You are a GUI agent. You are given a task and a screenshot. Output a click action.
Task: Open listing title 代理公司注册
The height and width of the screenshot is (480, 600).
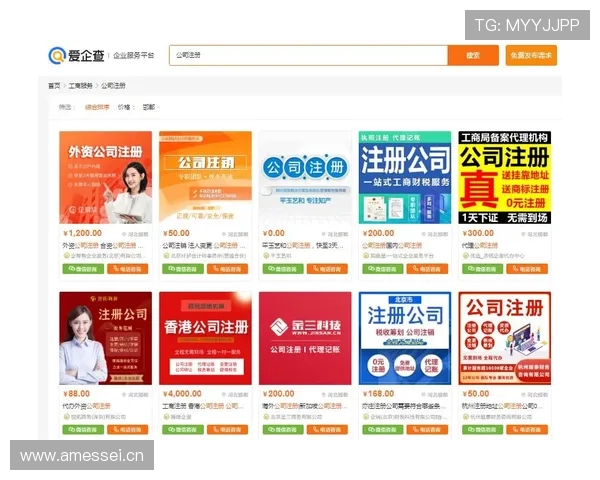pyautogui.click(x=480, y=245)
